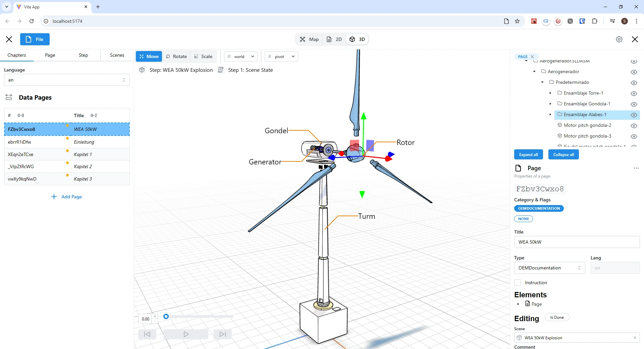This screenshot has width=644, height=349.
Task: Play the animation
Action: click(185, 334)
